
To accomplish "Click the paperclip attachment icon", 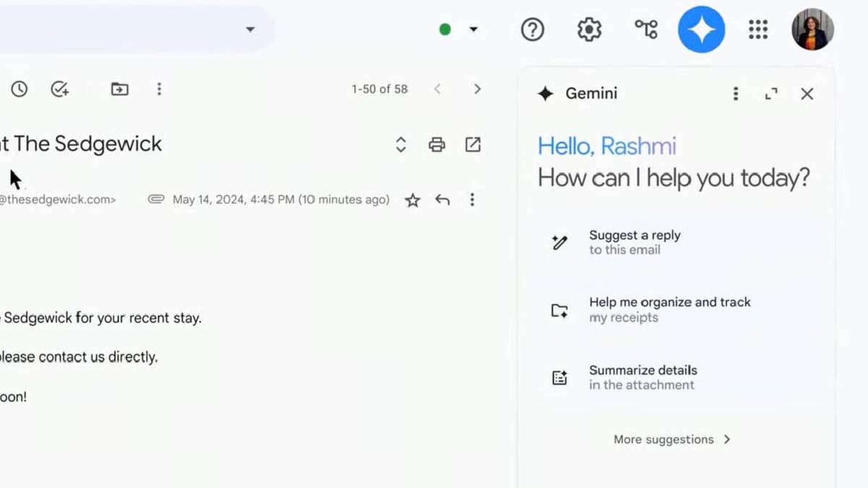I will (x=156, y=200).
